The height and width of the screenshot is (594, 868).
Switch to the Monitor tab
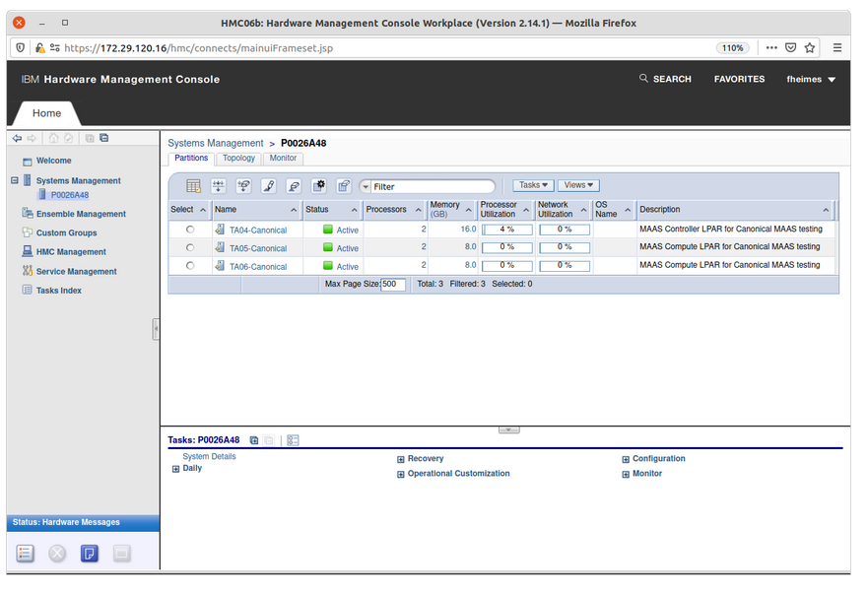click(283, 159)
